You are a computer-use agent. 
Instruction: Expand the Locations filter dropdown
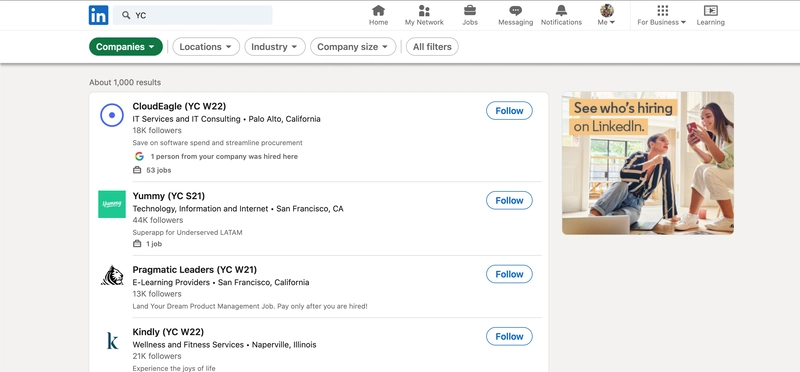pyautogui.click(x=206, y=46)
